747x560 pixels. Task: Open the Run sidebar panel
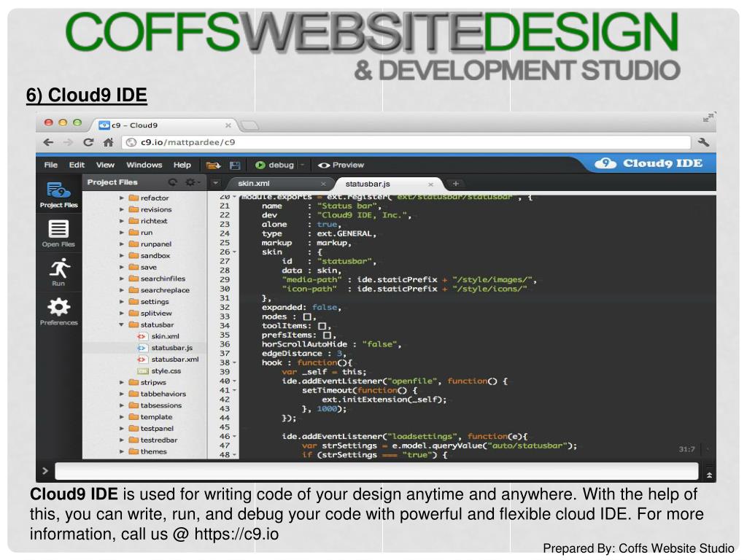(58, 273)
